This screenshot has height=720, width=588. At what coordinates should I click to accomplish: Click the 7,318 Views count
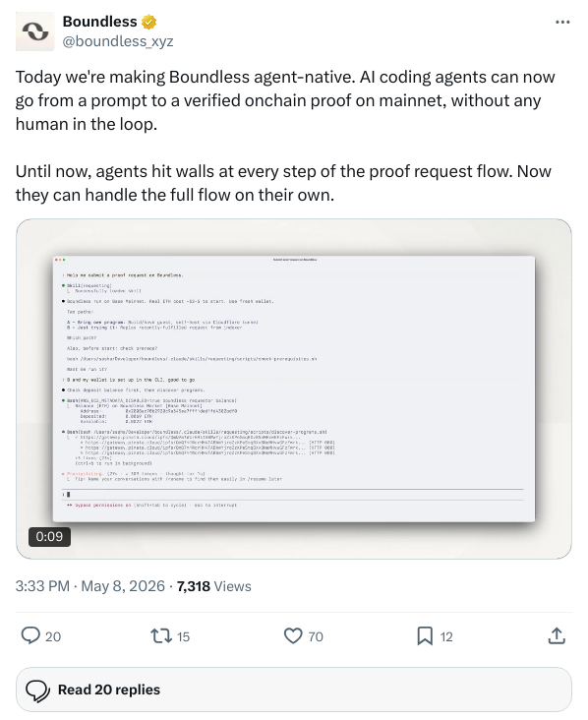pyautogui.click(x=214, y=586)
